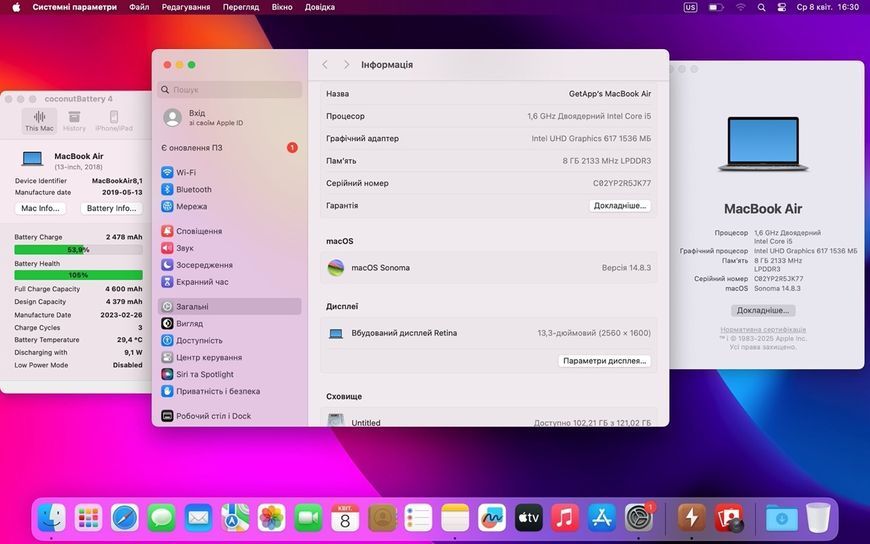Image resolution: width=870 pixels, height=544 pixels.
Task: Open Spotlight search in menu bar
Action: 762,7
